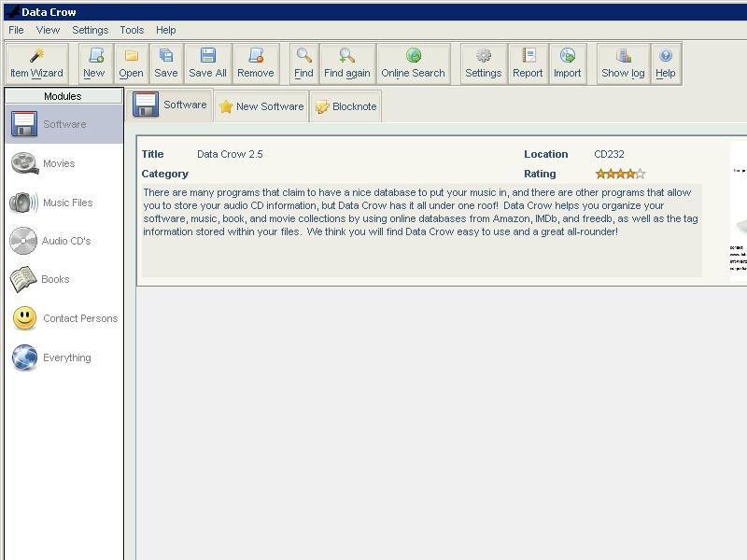Switch to the Software tab

[x=171, y=105]
